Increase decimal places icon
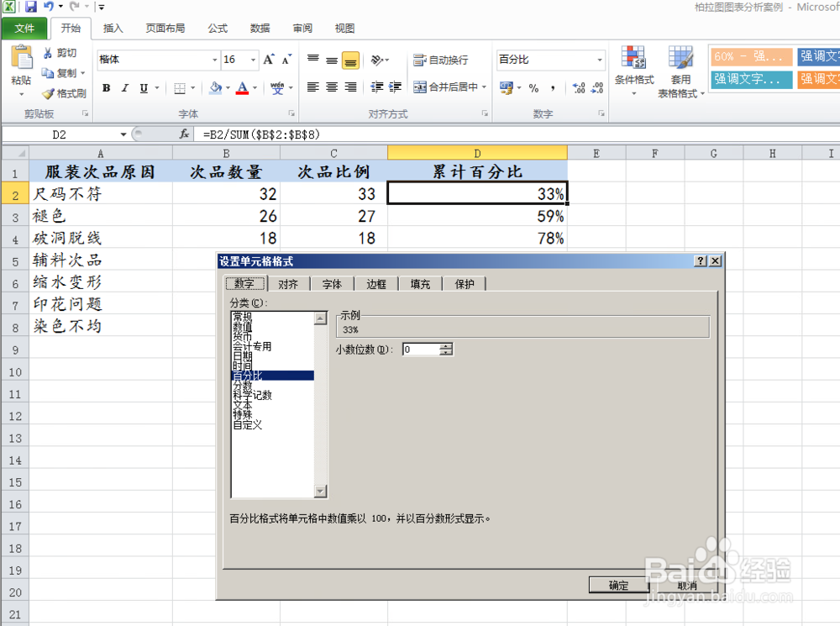 tap(579, 88)
